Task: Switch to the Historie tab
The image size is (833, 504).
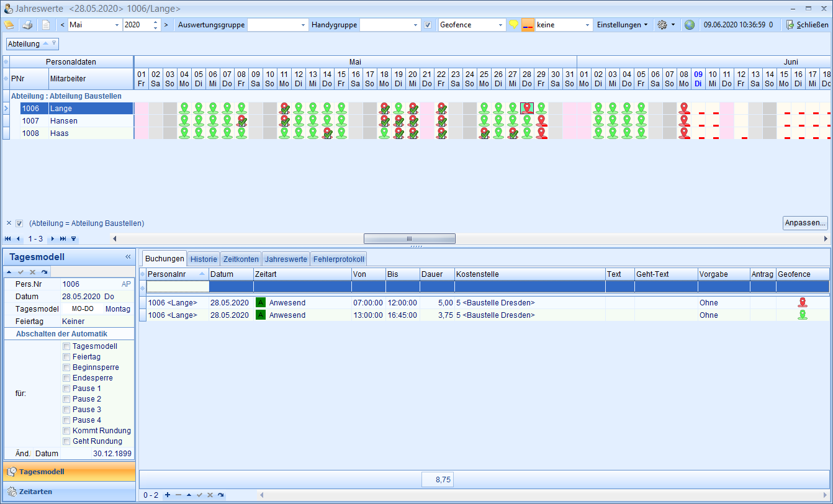Action: [204, 259]
